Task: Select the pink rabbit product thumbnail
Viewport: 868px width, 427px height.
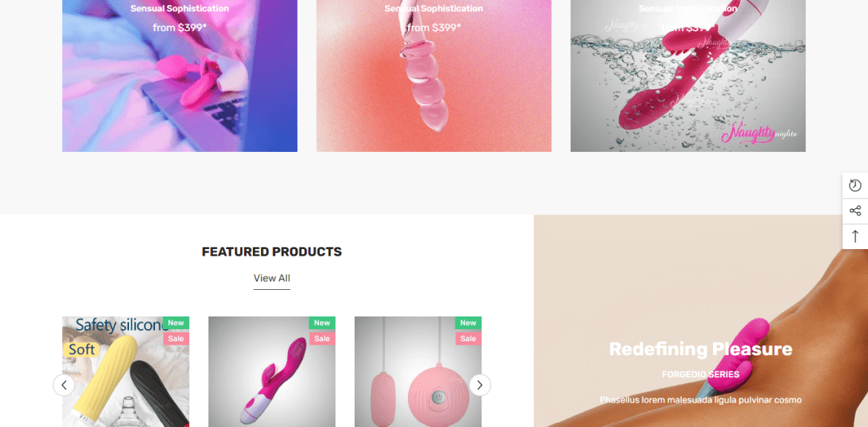Action: coord(272,371)
